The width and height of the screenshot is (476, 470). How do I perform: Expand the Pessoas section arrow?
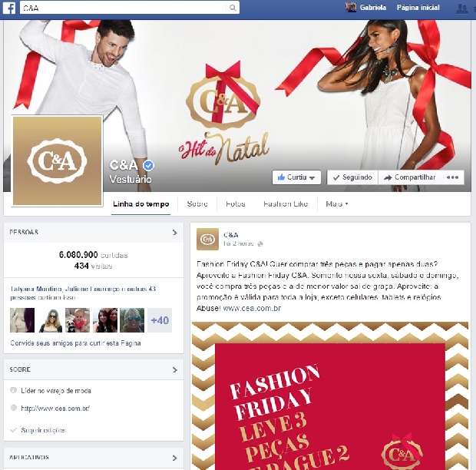[x=175, y=233]
